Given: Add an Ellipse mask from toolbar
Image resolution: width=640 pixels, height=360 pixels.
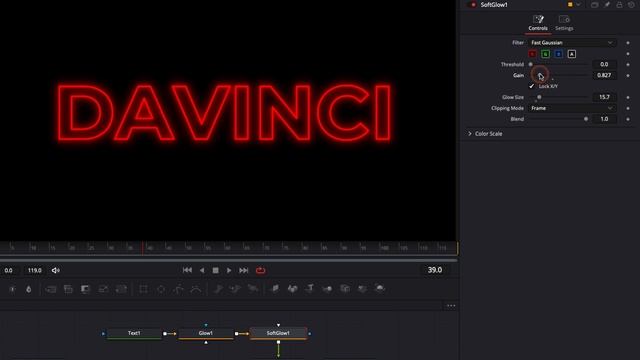Looking at the screenshot, I should [161, 289].
